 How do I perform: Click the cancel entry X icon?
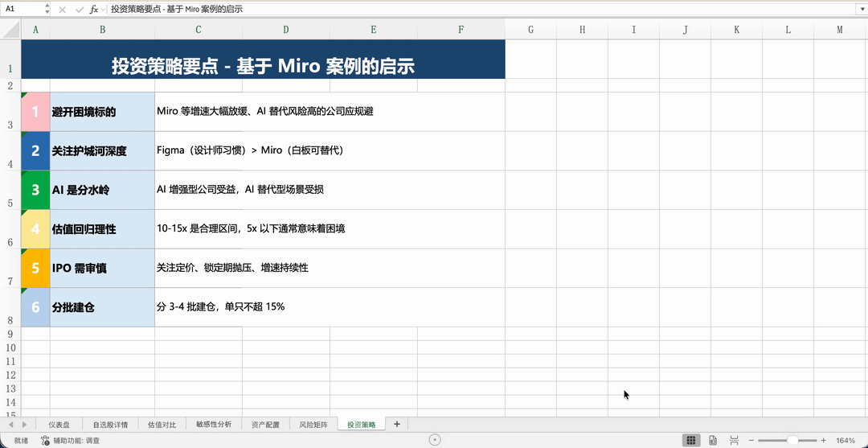(62, 10)
